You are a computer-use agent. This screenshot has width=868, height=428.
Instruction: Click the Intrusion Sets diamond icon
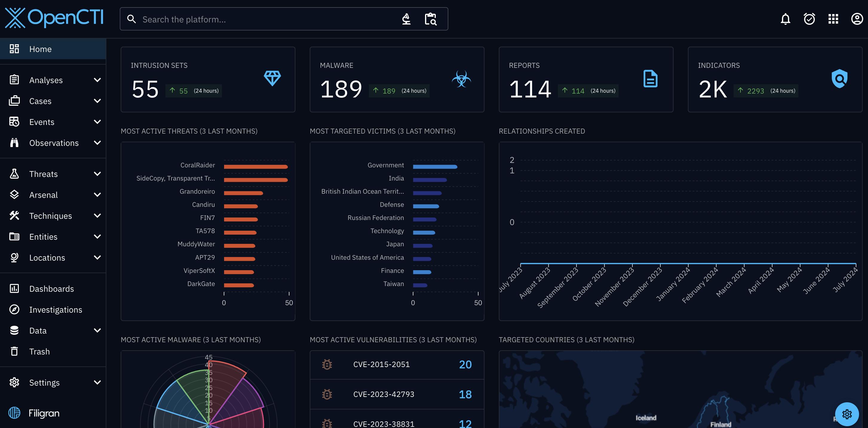(x=272, y=78)
